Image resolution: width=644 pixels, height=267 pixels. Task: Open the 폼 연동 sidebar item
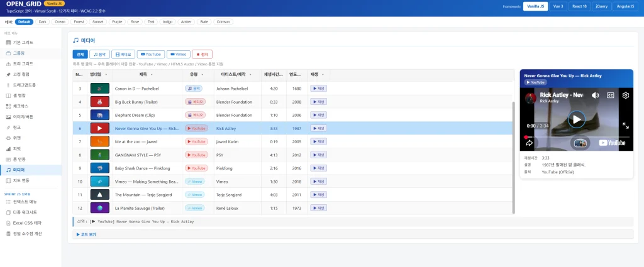point(31,159)
